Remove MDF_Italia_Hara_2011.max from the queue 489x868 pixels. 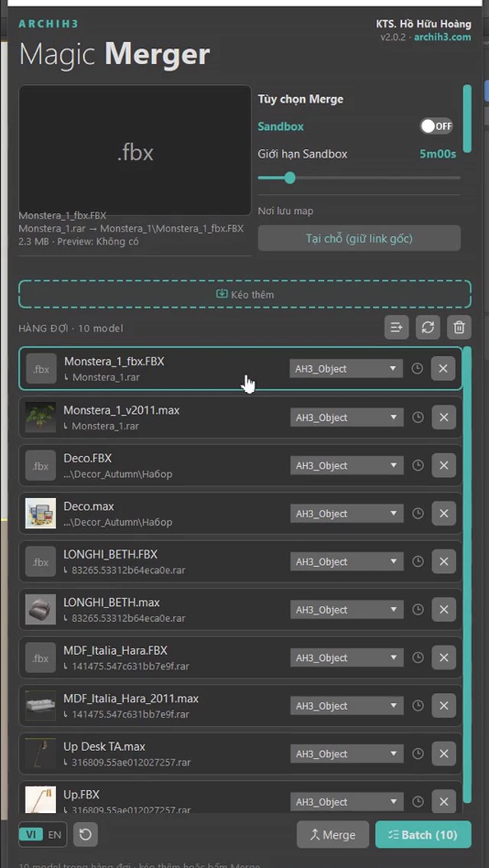444,706
